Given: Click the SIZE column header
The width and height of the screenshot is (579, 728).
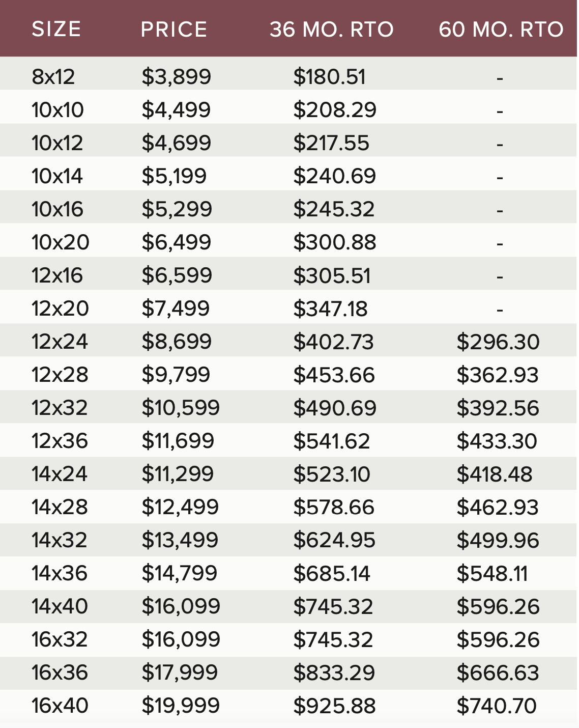Looking at the screenshot, I should click(56, 29).
